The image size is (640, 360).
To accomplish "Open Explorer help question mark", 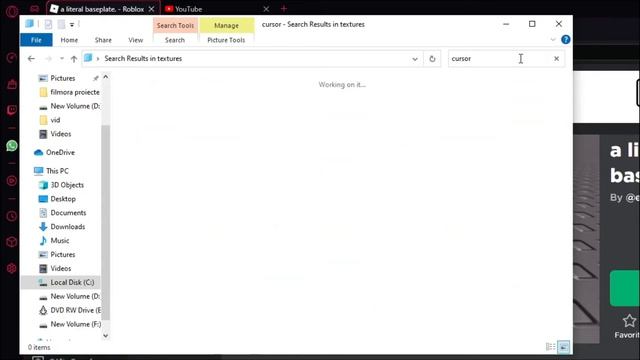I will coord(565,40).
